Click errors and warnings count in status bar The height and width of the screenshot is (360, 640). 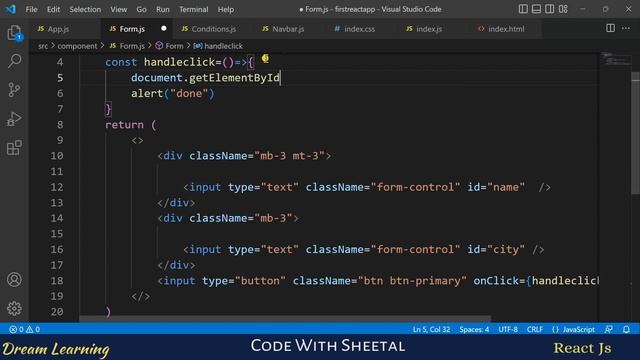click(24, 329)
